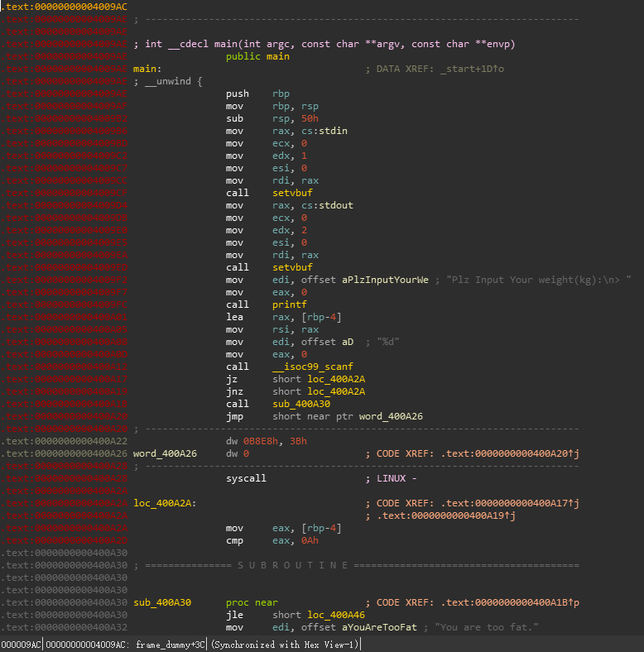Click the aPlzInputYourWe string offset

click(385, 280)
